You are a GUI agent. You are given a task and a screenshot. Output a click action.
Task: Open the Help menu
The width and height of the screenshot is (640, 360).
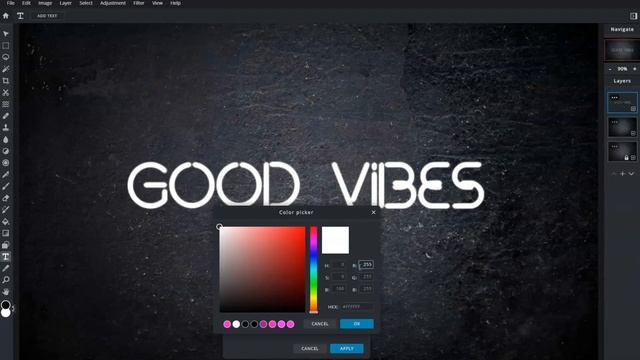(176, 3)
